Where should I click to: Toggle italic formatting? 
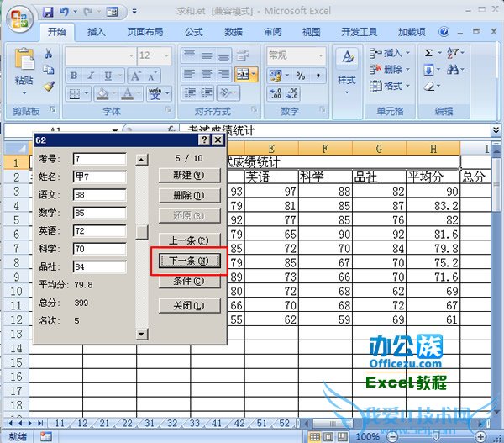tap(91, 76)
